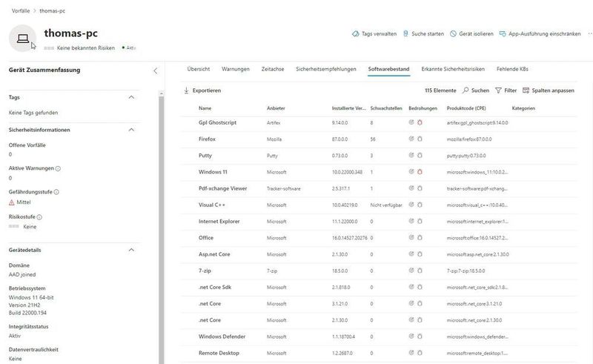The image size is (593, 364).
Task: Click the Exportieren button label
Action: (x=207, y=90)
